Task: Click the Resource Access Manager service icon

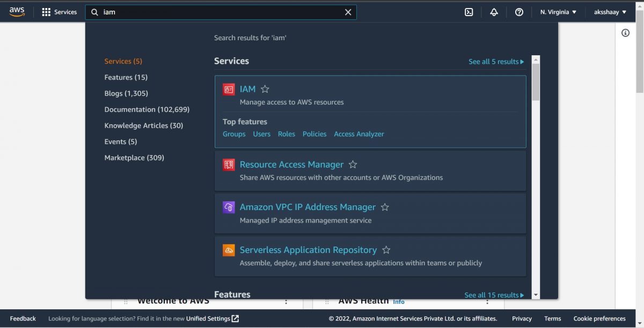Action: (229, 164)
